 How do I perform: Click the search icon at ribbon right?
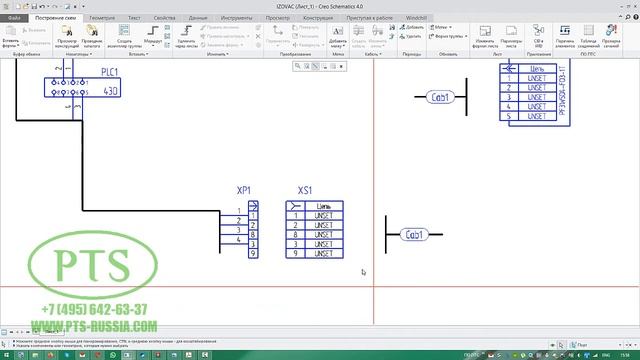click(x=628, y=17)
